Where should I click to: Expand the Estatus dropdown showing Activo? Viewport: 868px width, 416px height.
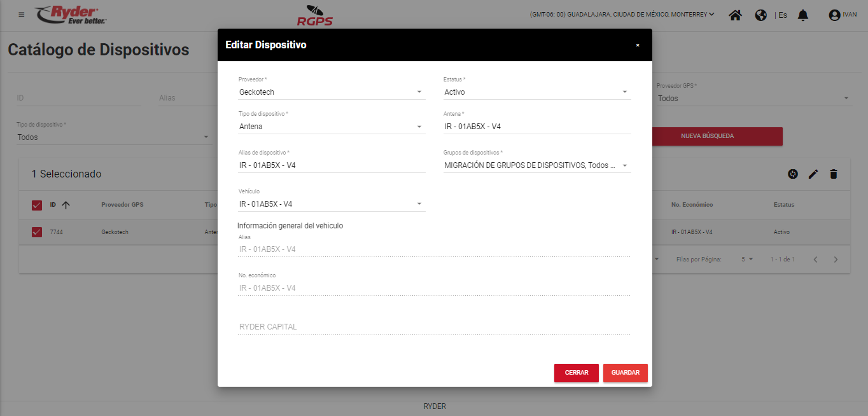[x=536, y=92]
